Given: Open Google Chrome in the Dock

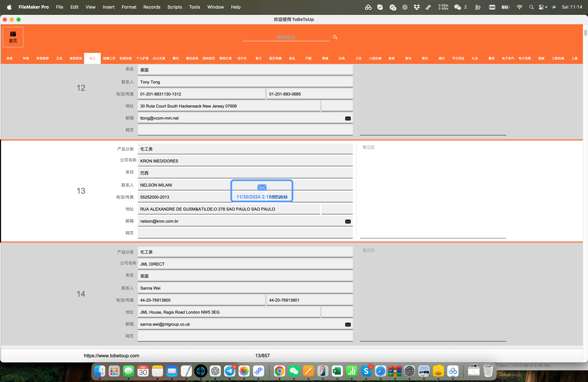Looking at the screenshot, I should pos(279,371).
